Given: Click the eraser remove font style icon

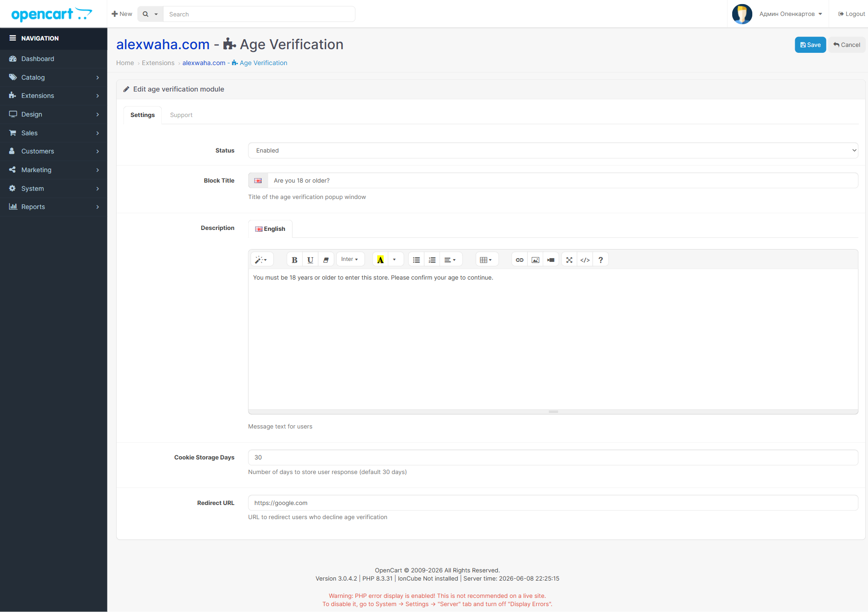Looking at the screenshot, I should [326, 260].
